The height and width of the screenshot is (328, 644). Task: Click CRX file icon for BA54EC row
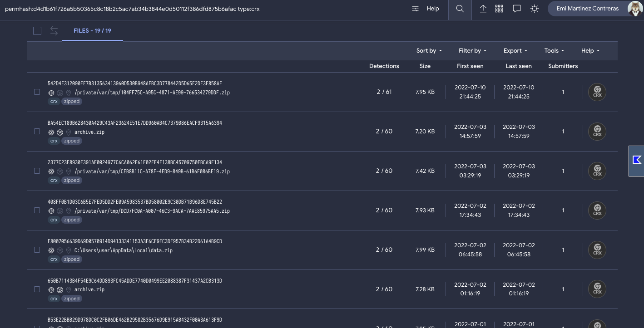(597, 132)
